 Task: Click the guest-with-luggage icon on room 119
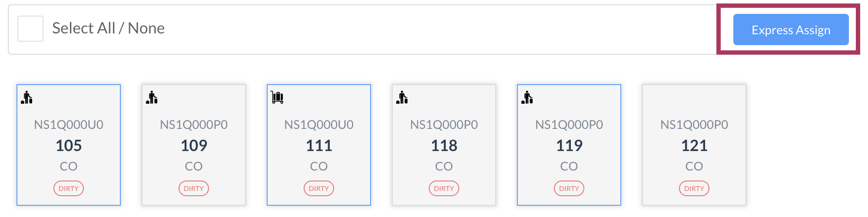pyautogui.click(x=527, y=98)
